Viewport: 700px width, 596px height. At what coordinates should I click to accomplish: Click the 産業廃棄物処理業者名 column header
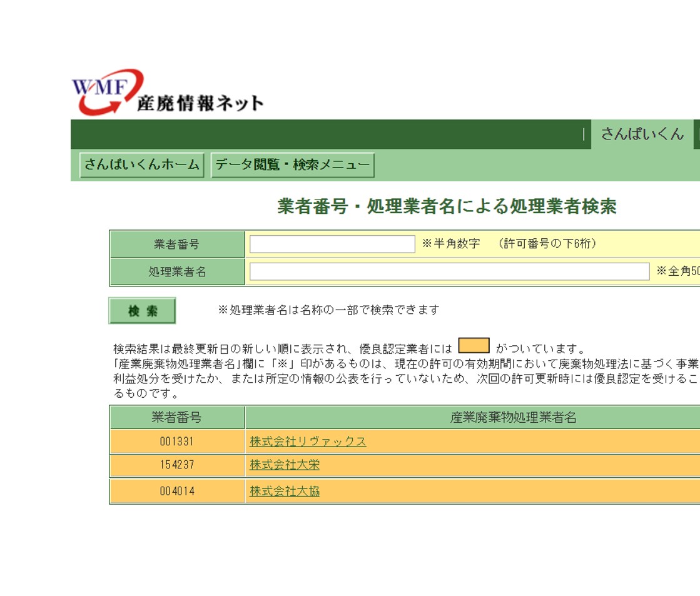513,417
